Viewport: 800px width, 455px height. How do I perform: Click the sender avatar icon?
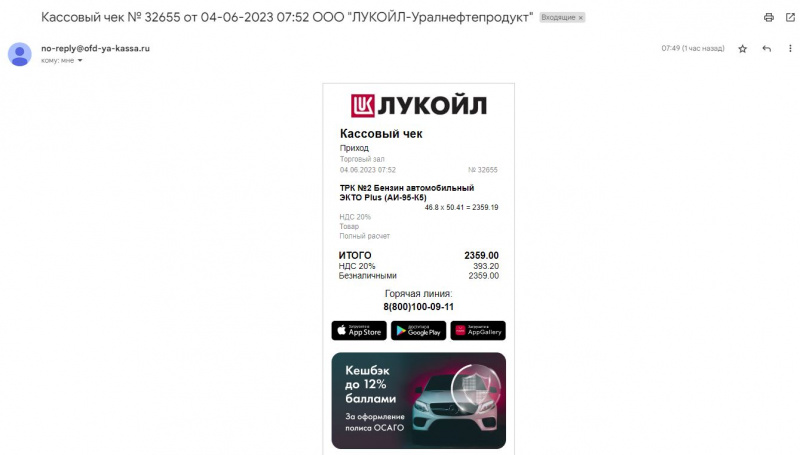tap(19, 55)
